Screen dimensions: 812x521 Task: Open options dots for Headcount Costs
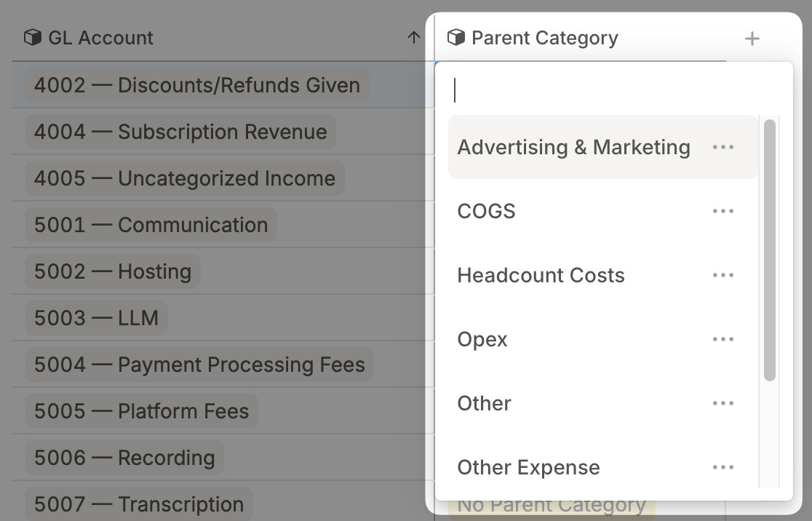point(723,275)
